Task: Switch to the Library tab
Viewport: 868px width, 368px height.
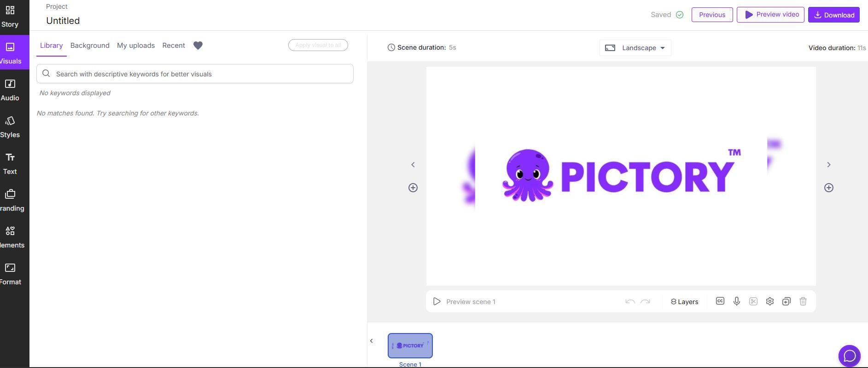Action: 52,46
